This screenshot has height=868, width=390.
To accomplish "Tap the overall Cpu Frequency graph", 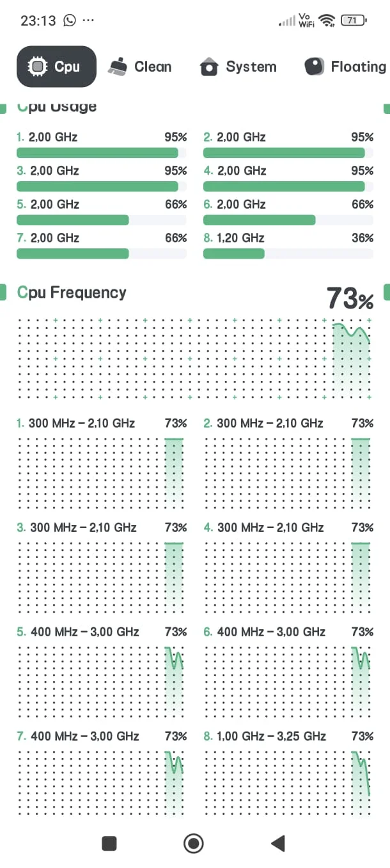I will pyautogui.click(x=194, y=360).
